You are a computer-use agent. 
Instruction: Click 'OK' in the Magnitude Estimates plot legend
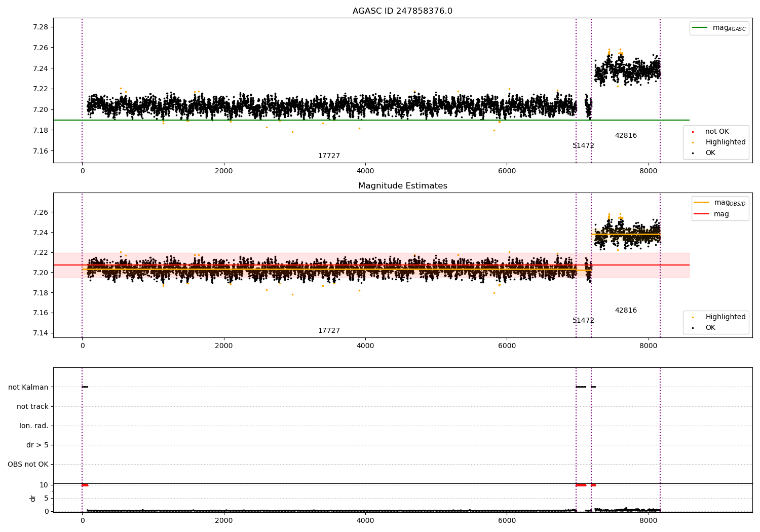(x=710, y=328)
